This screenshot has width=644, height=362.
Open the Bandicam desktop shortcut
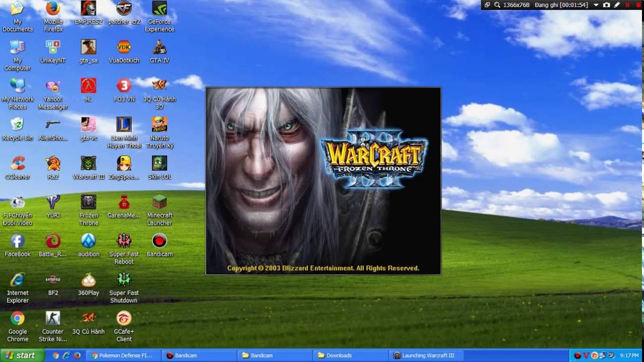pos(159,245)
